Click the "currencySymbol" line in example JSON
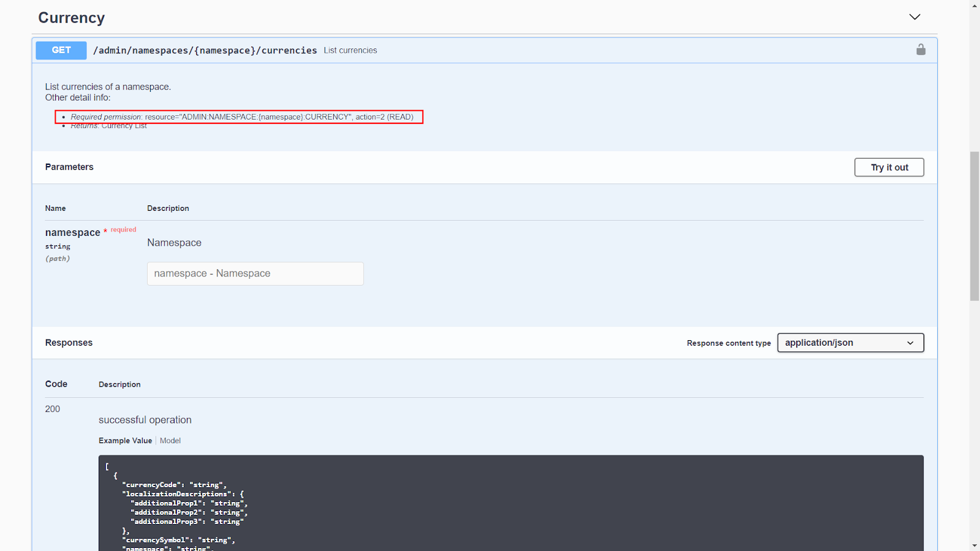The height and width of the screenshot is (551, 980). 178,540
